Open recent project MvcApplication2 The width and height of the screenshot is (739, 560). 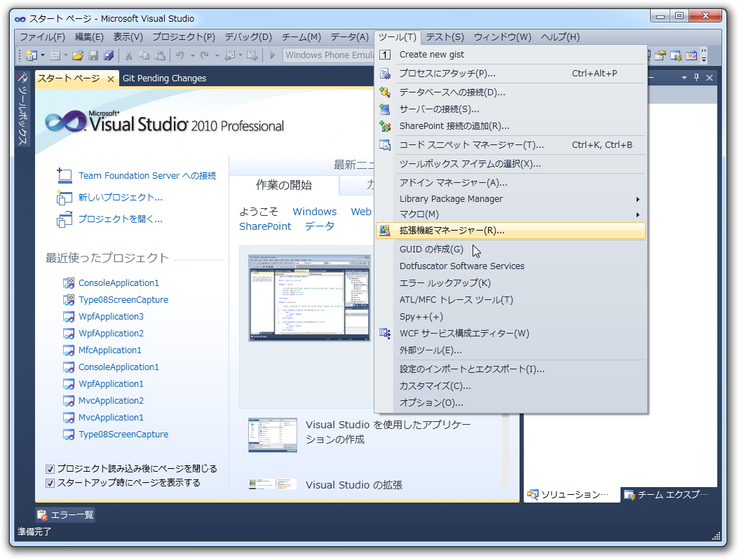tap(111, 401)
